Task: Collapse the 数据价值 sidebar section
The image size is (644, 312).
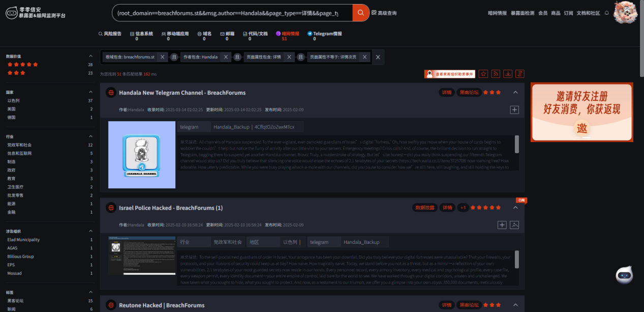Action: coord(91,56)
